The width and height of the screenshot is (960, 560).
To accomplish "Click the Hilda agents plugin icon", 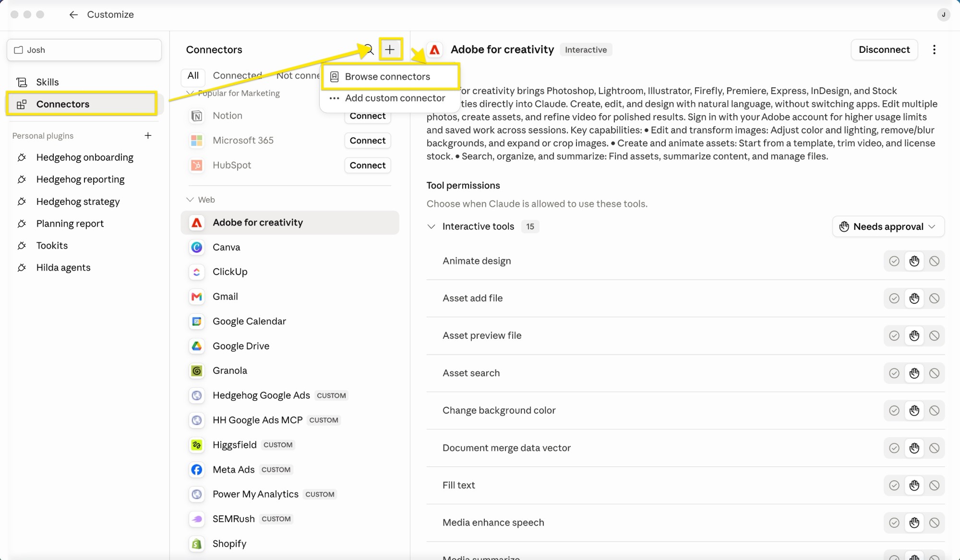I will coord(22,268).
